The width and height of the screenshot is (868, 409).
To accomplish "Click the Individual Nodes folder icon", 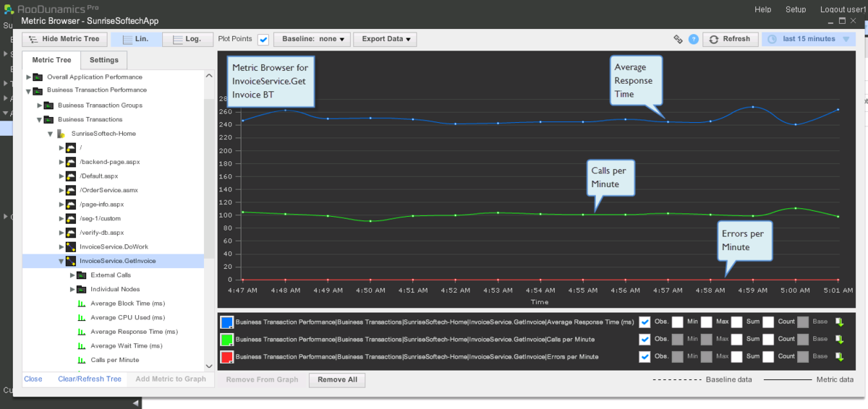I will pos(82,289).
